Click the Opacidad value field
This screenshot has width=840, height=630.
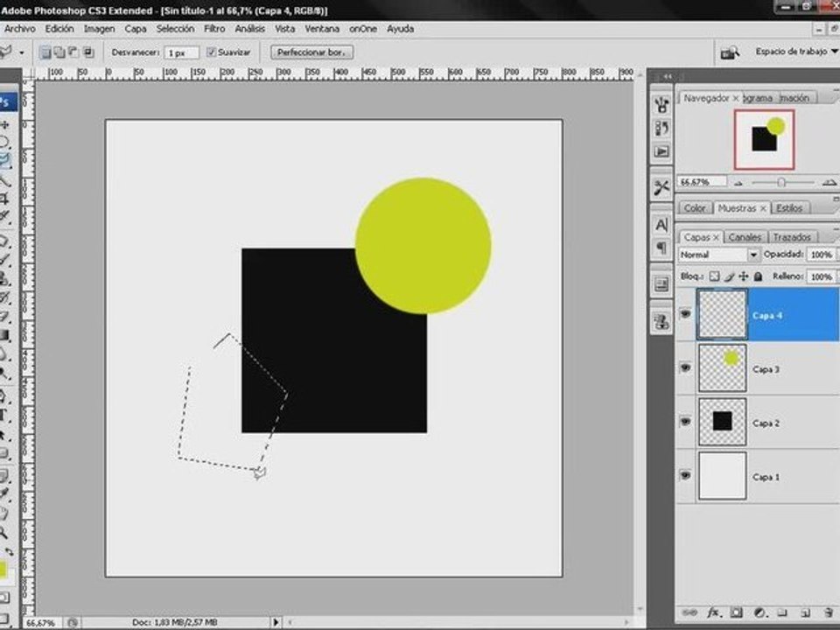click(821, 255)
